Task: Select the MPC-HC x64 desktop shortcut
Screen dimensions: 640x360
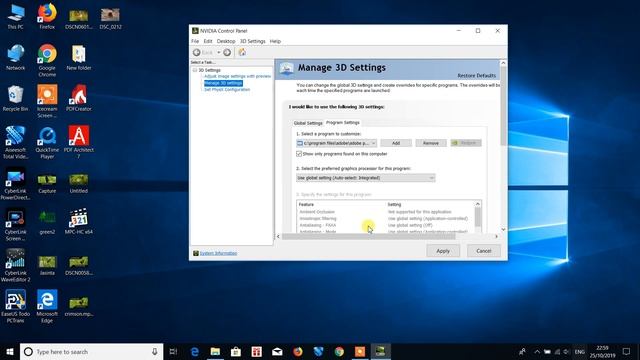Action: click(79, 222)
